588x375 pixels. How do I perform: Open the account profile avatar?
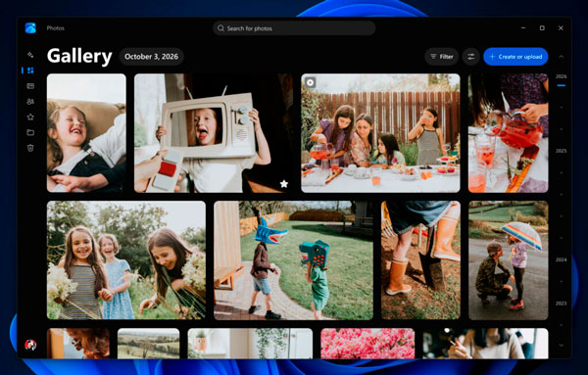click(30, 345)
